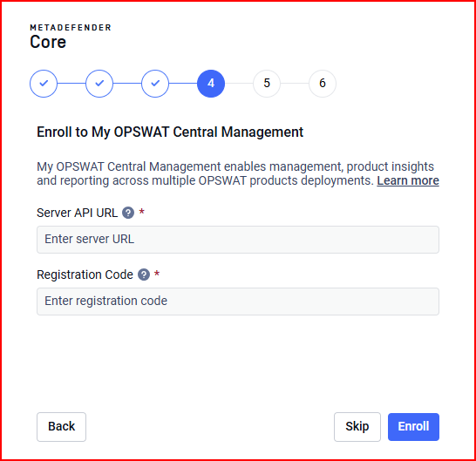Click the Server API URL help icon
This screenshot has width=476, height=461.
(x=128, y=213)
